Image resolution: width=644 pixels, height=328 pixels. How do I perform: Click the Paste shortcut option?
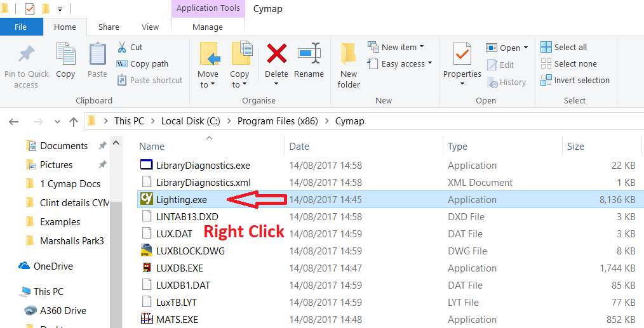tap(150, 80)
